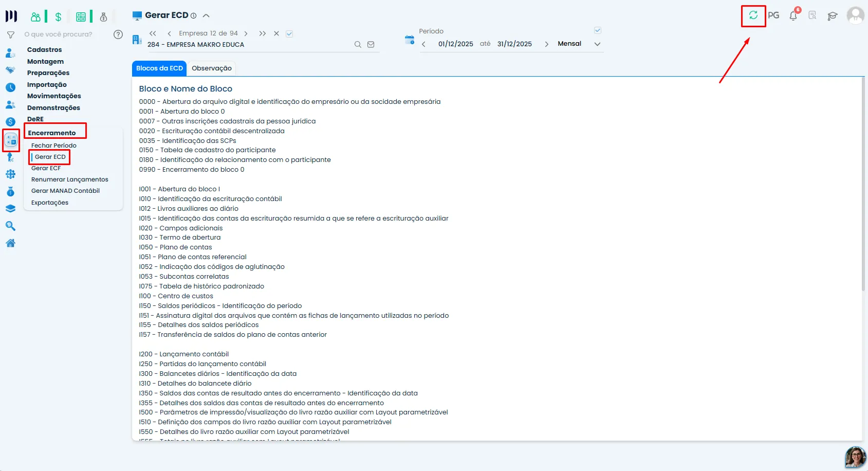The width and height of the screenshot is (868, 471).
Task: Jump to last company double arrow
Action: 263,34
